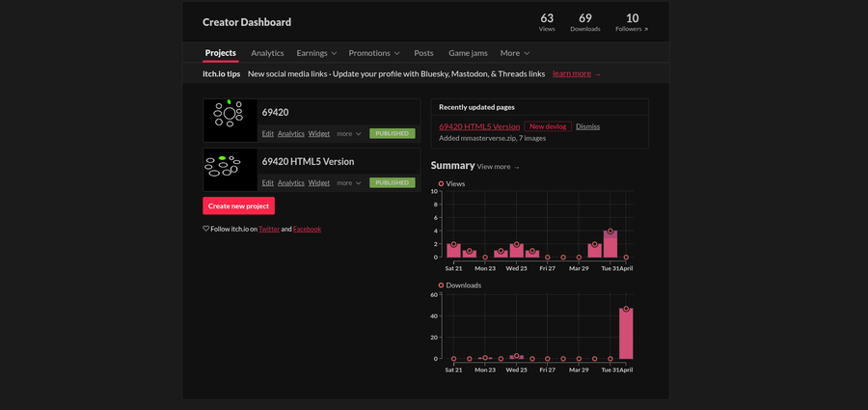Viewport: 868px width, 410px height.
Task: Select the April bar in Downloads chart
Action: tap(626, 334)
